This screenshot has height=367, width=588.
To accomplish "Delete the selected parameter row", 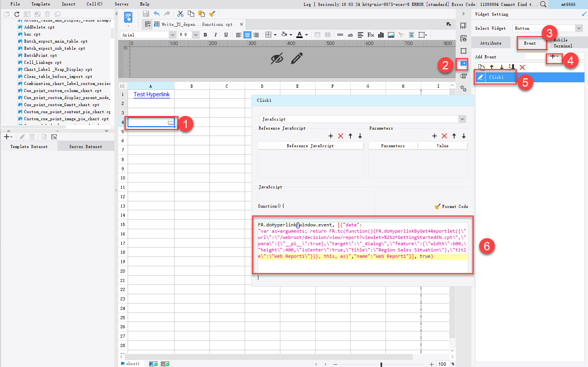I will 444,136.
